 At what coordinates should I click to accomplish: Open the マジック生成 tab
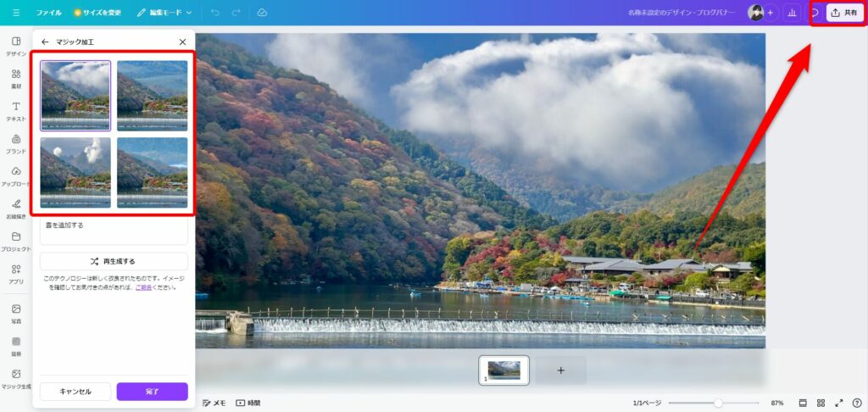(x=16, y=379)
